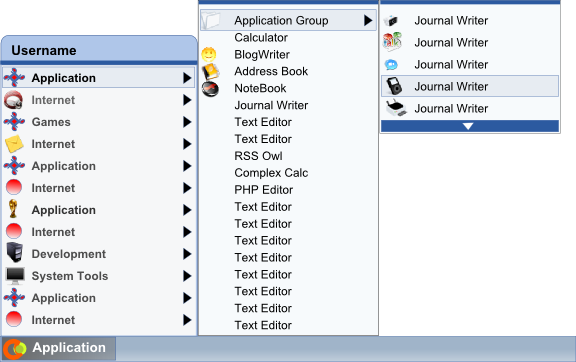Choose the Text Editor directly below PHP Editor

tap(263, 207)
